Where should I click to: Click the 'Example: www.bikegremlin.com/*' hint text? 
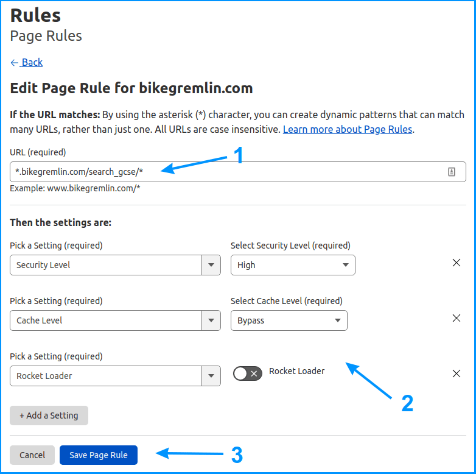[75, 188]
